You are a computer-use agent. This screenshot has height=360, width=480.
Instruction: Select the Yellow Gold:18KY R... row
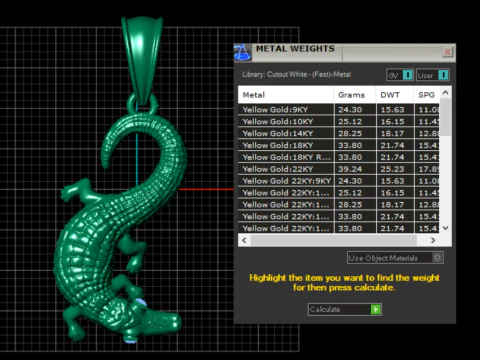(x=339, y=157)
